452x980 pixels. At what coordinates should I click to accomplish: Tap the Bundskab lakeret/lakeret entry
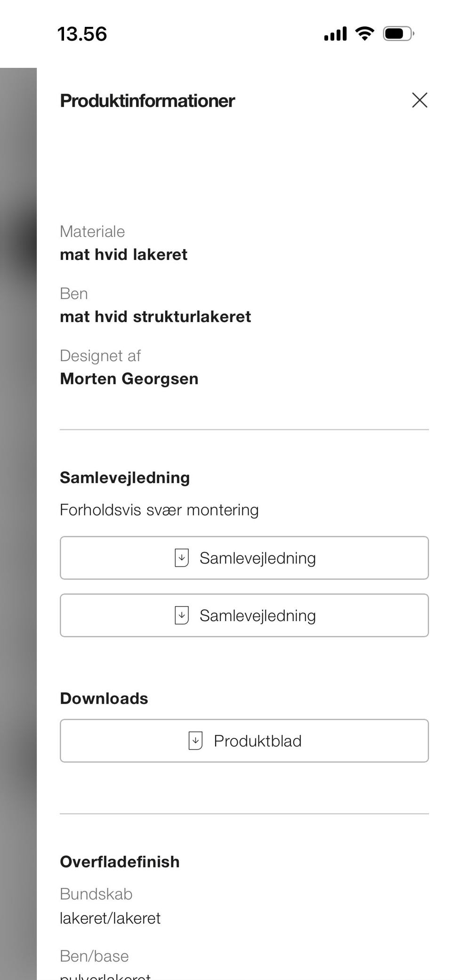110,917
